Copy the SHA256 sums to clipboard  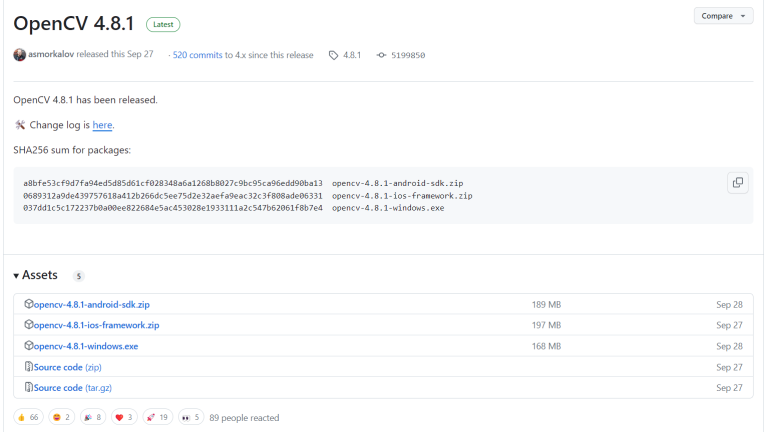(x=738, y=182)
